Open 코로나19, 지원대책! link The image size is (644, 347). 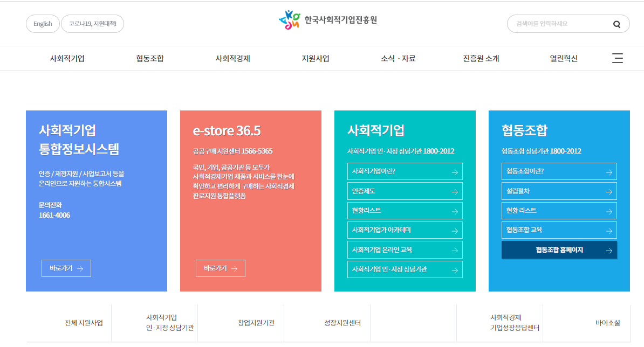pos(92,24)
